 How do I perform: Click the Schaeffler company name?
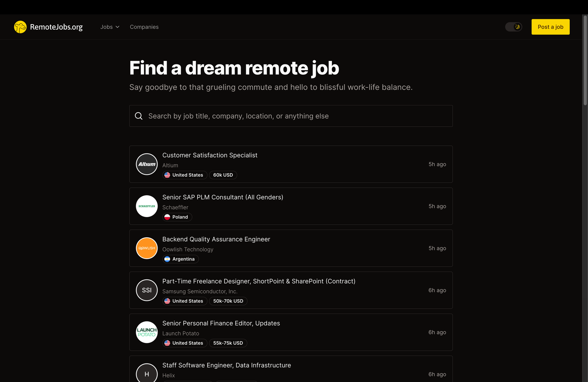(x=175, y=208)
